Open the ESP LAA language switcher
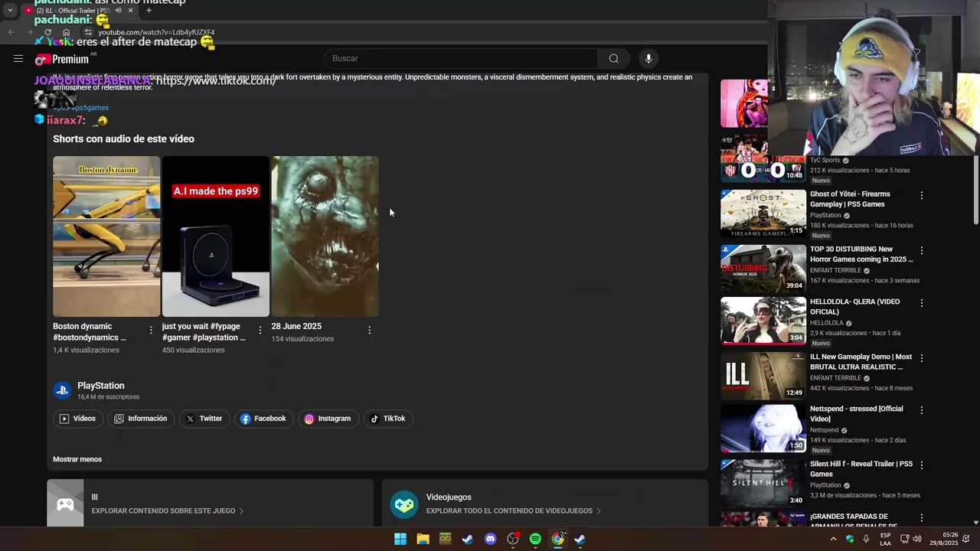This screenshot has height=551, width=980. point(885,539)
